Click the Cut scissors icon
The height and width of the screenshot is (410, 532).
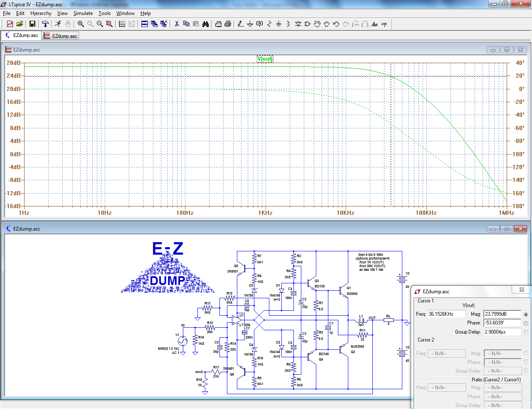point(177,24)
